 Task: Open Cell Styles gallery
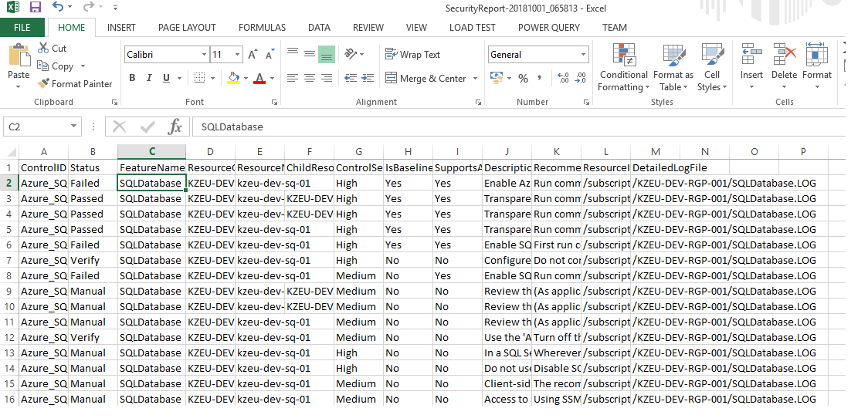click(712, 67)
